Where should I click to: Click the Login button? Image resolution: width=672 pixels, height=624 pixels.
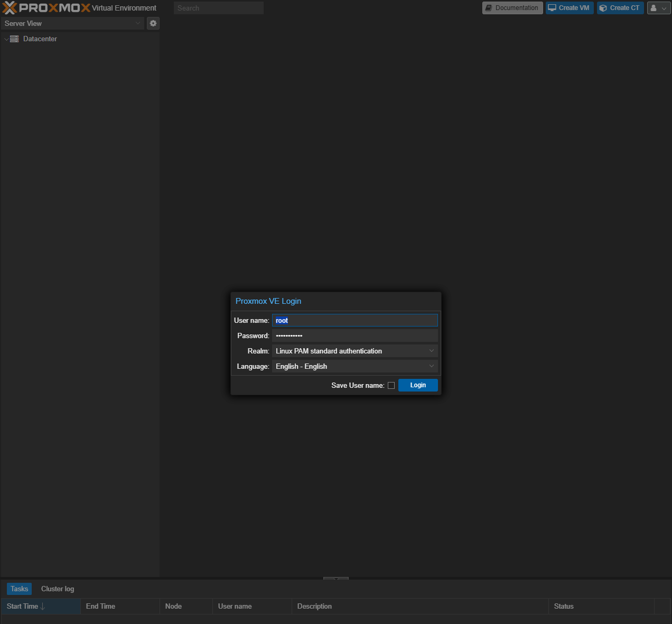[418, 385]
